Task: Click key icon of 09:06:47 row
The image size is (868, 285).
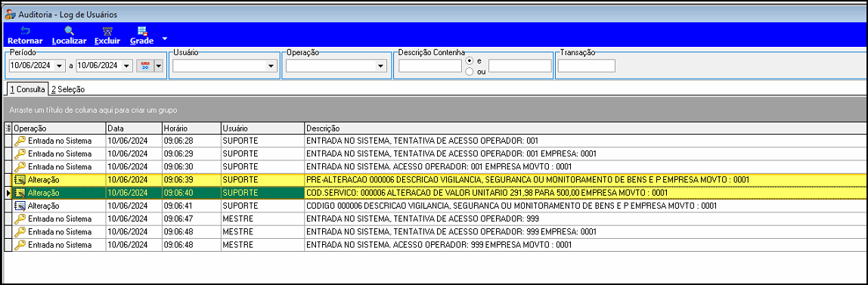Action: [20, 218]
